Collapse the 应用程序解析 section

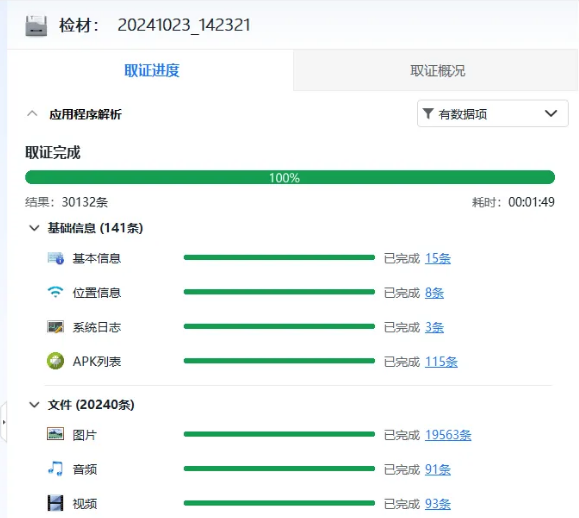point(32,114)
